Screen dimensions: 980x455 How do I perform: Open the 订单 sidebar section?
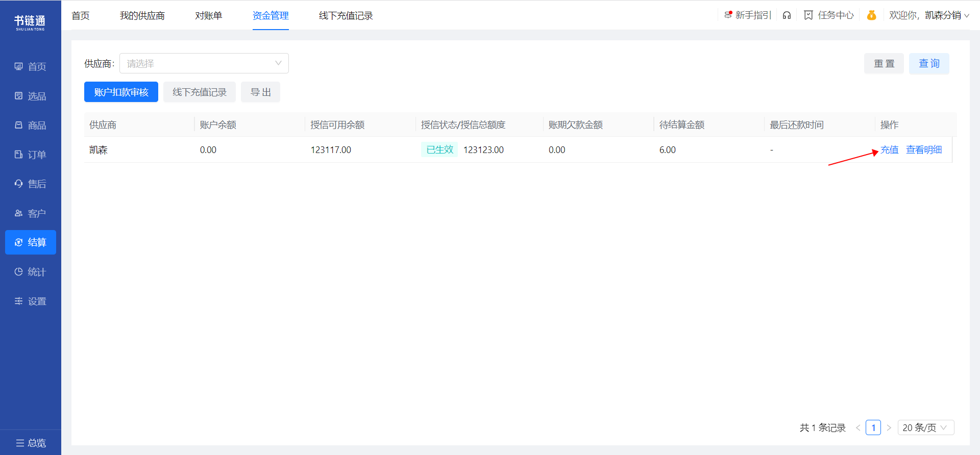31,155
